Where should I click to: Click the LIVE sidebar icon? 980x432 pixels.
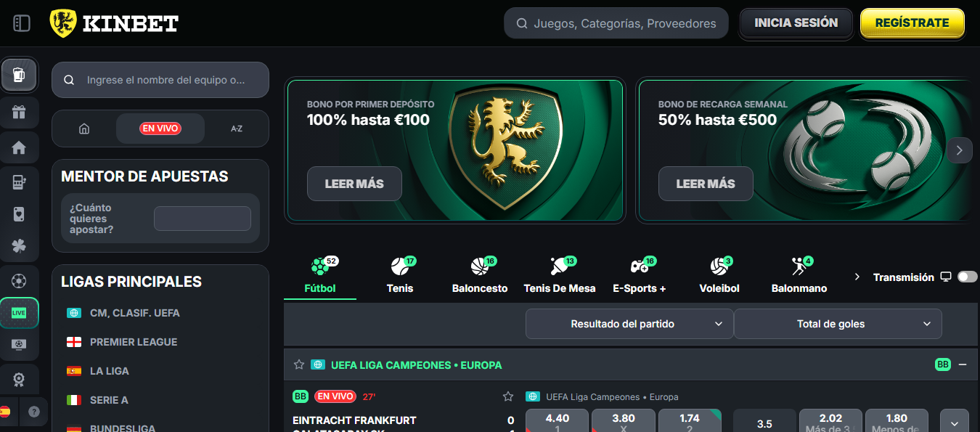pos(19,313)
